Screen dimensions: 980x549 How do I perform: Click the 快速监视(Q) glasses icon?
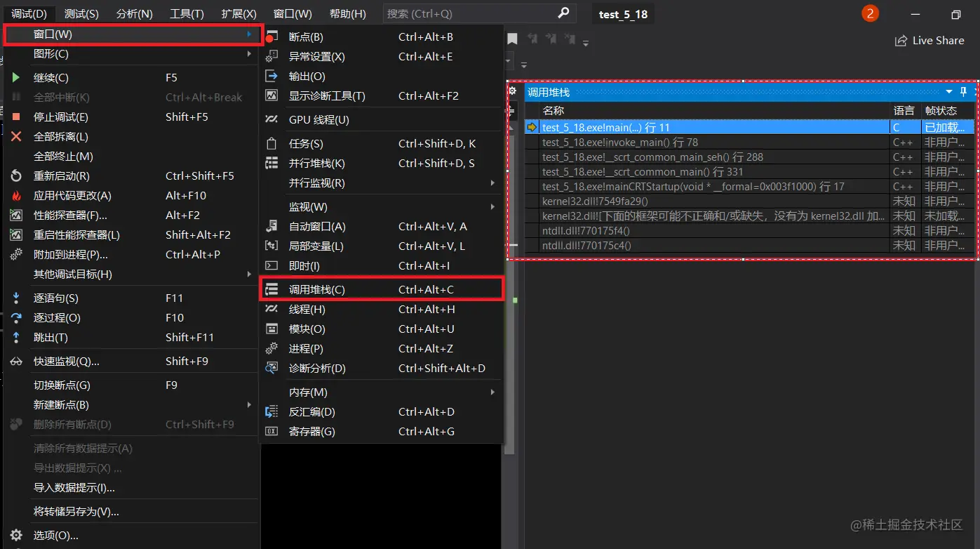coord(16,362)
